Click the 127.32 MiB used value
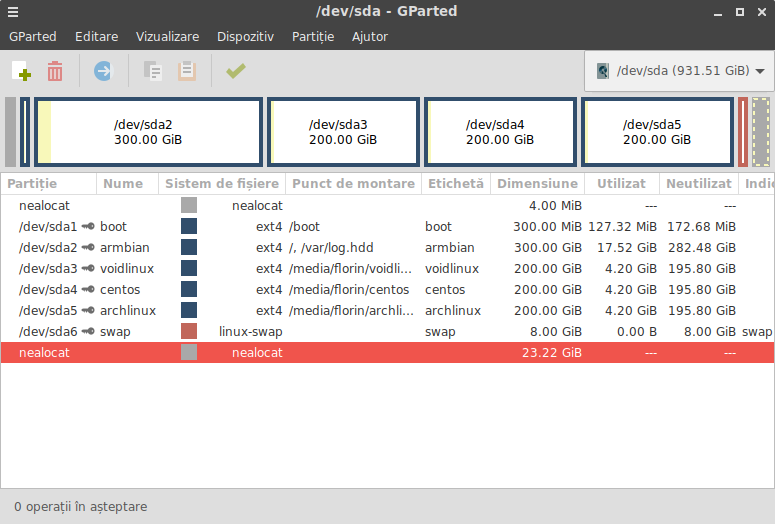The height and width of the screenshot is (524, 775). (x=622, y=226)
